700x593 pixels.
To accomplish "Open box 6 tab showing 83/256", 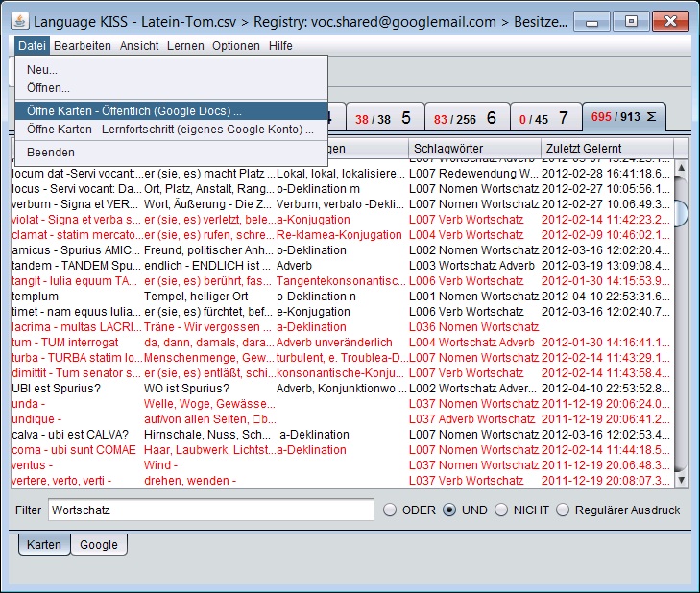I will point(467,118).
